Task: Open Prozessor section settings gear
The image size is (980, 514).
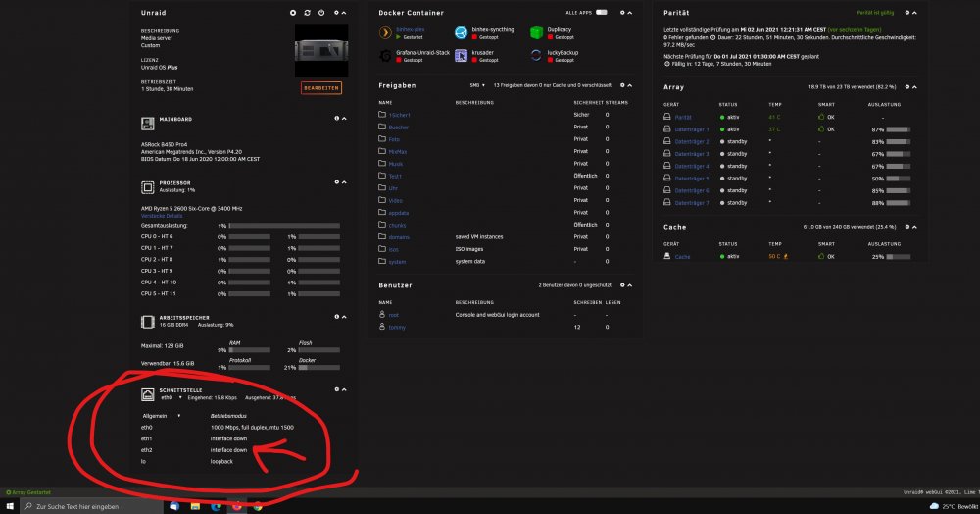Action: point(336,182)
